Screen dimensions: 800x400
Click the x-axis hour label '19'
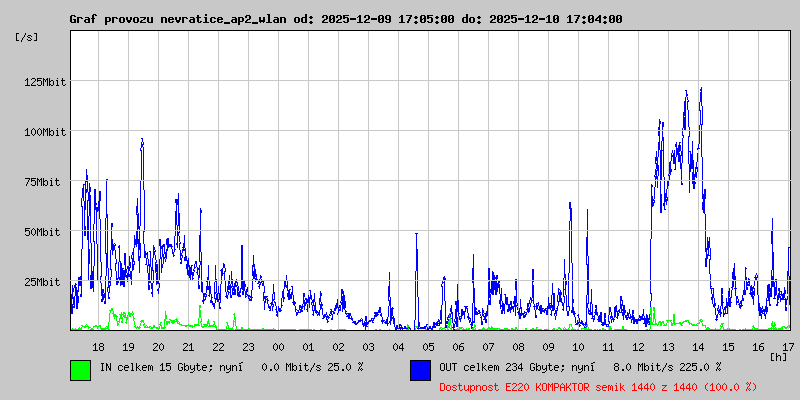[x=129, y=347]
